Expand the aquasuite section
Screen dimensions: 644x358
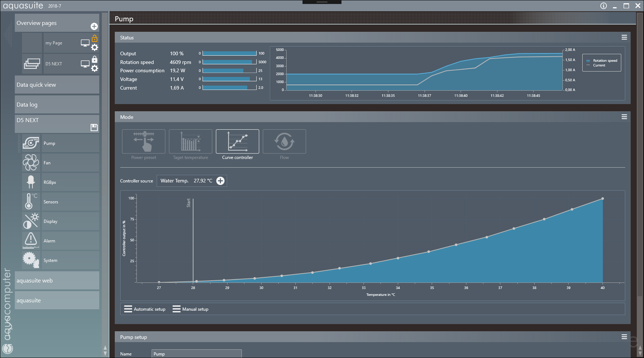coord(57,301)
